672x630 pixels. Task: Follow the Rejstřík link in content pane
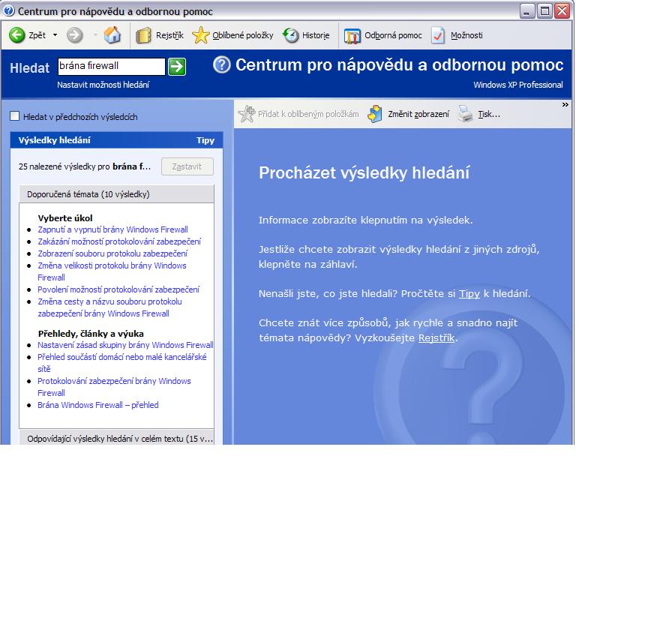[436, 337]
